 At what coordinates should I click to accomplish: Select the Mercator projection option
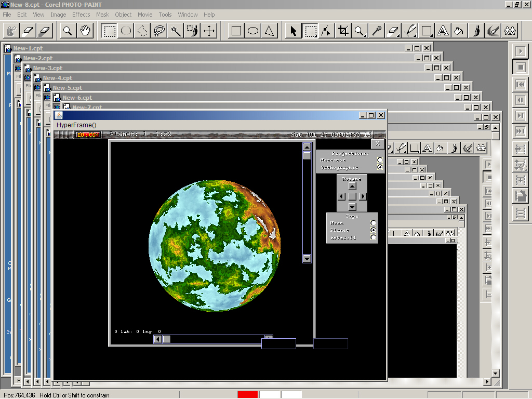coord(380,161)
